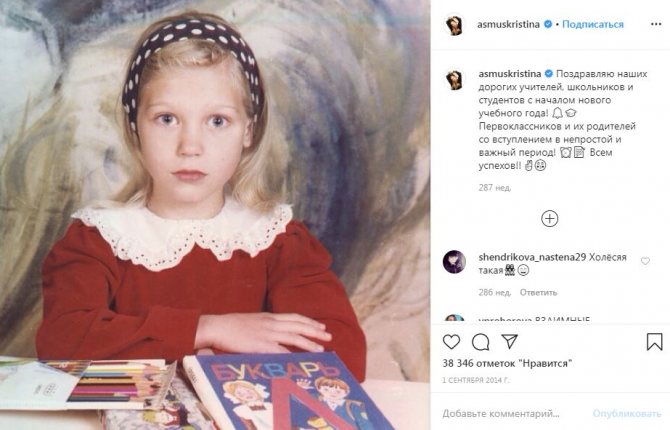Reply to comment using Ответить
The height and width of the screenshot is (430, 670).
tap(538, 293)
